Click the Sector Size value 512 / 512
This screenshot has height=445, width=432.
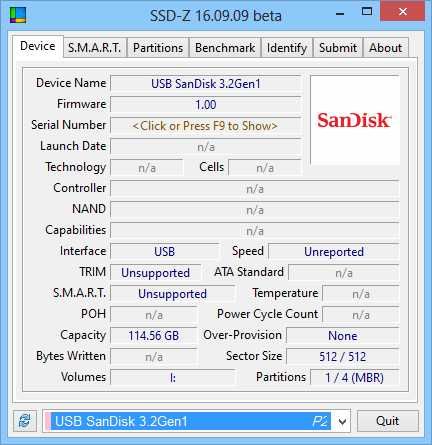tap(343, 357)
